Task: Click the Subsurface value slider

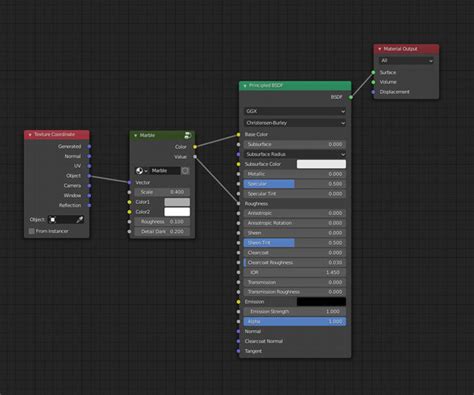Action: (295, 144)
